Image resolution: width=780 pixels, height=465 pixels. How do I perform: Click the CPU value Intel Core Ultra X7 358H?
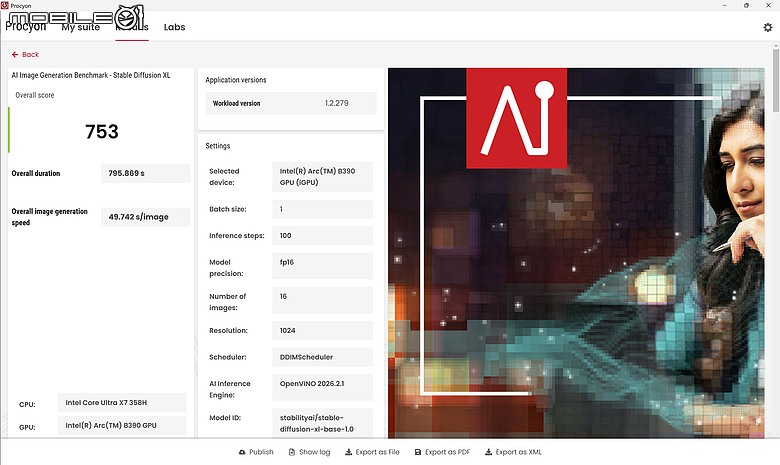tap(122, 402)
